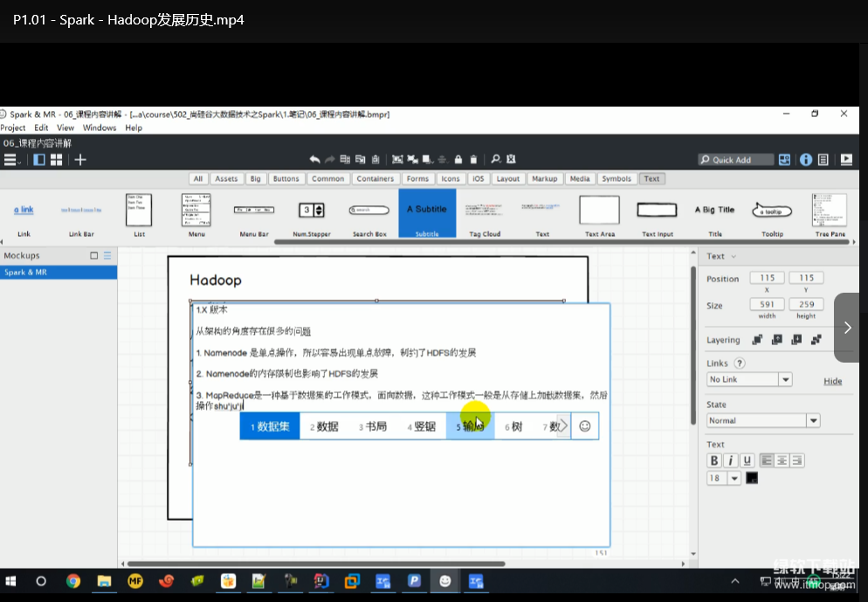Select the Containers category tab

pyautogui.click(x=375, y=178)
